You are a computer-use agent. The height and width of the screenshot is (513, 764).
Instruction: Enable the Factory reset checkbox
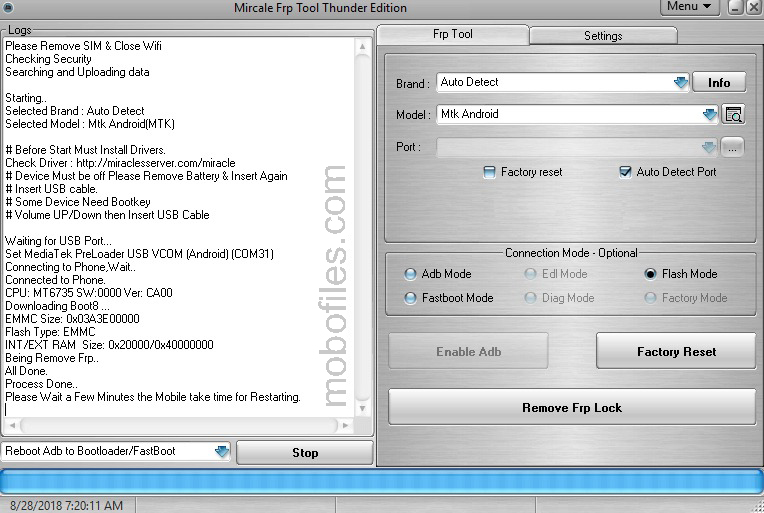point(489,172)
